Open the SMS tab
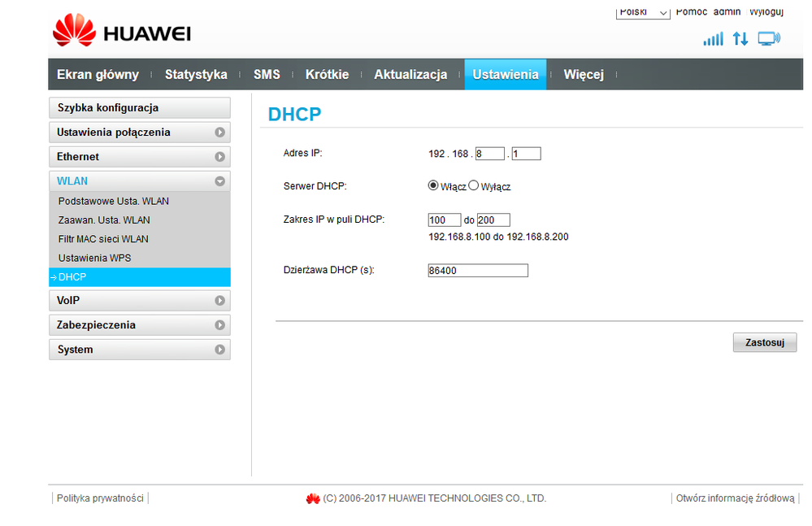This screenshot has width=812, height=526. [267, 75]
